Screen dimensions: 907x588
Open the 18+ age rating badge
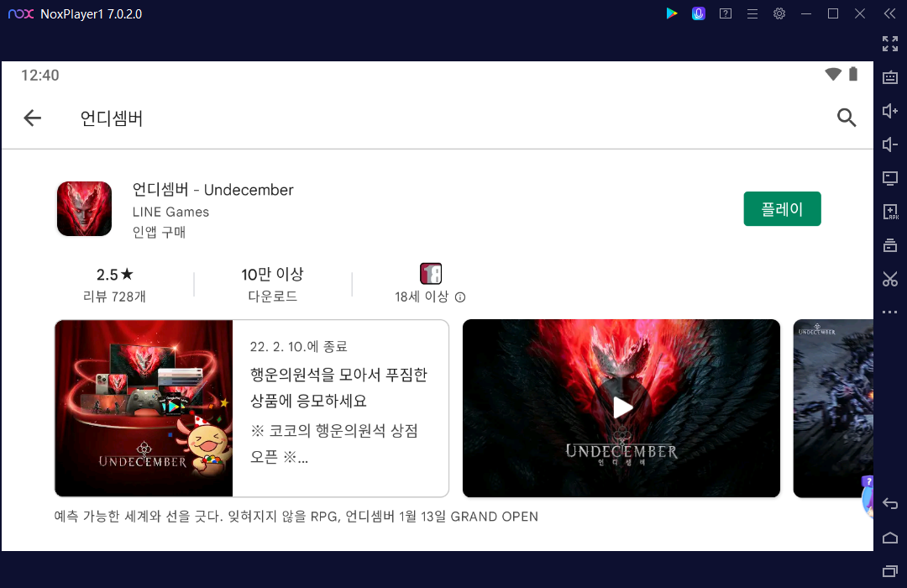[431, 273]
